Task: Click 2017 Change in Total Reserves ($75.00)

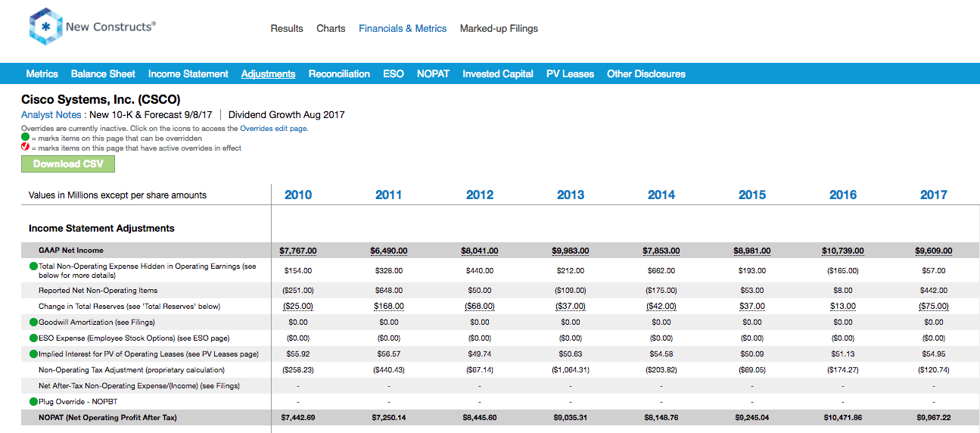Action: (x=934, y=307)
